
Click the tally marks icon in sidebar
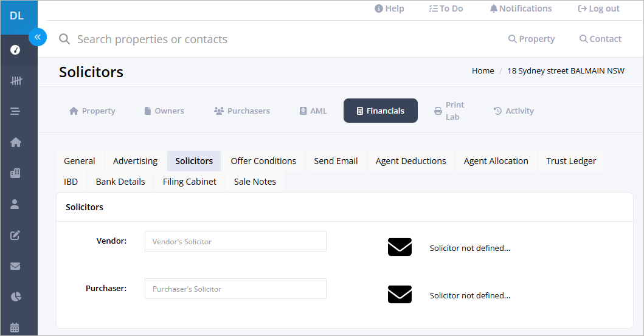pos(16,81)
